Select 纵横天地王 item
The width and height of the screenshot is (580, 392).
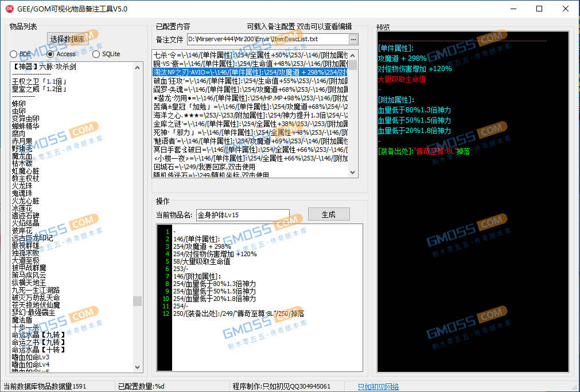(x=29, y=283)
